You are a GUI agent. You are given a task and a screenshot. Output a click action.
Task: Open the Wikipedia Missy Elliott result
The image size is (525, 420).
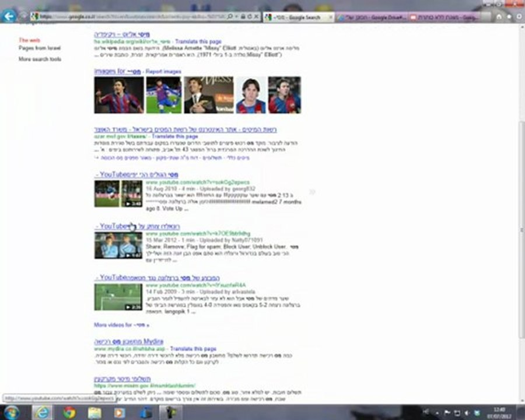click(122, 34)
